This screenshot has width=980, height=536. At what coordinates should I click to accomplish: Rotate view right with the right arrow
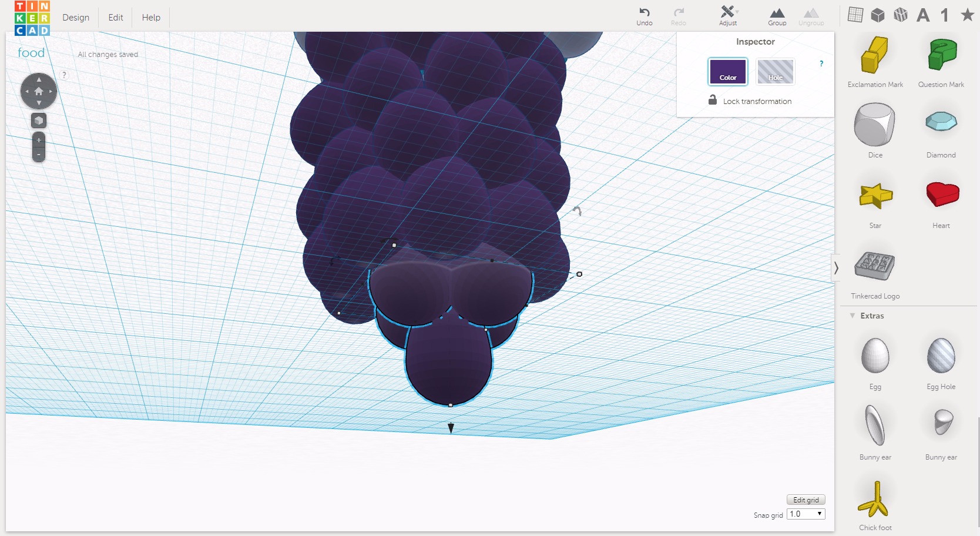pyautogui.click(x=51, y=91)
